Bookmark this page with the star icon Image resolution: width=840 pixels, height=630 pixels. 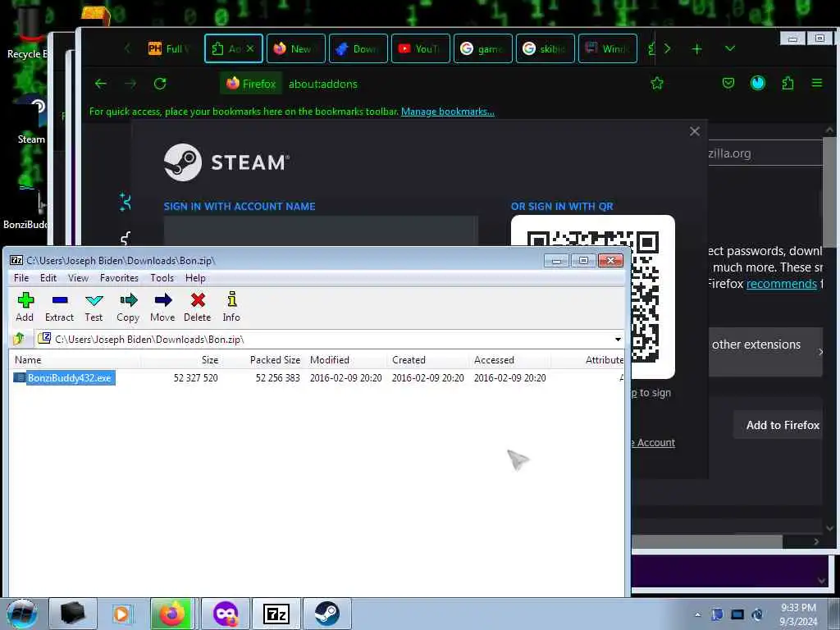pos(657,83)
